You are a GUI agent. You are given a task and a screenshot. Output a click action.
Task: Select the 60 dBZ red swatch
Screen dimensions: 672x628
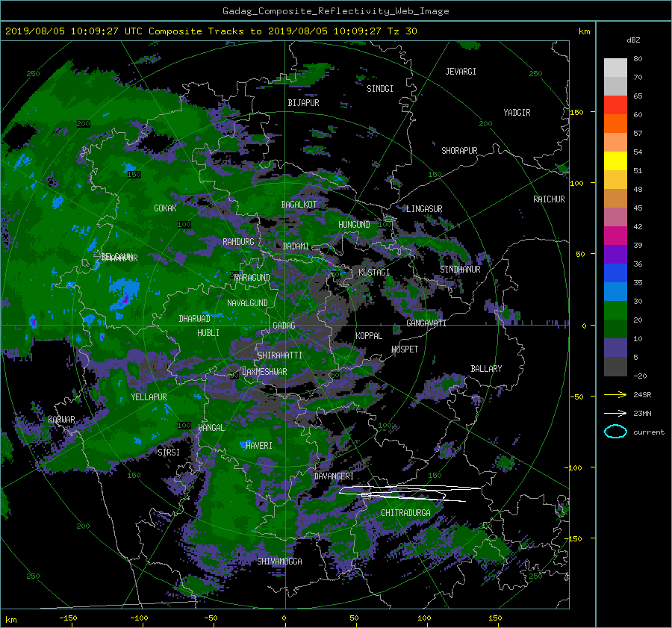pyautogui.click(x=615, y=105)
